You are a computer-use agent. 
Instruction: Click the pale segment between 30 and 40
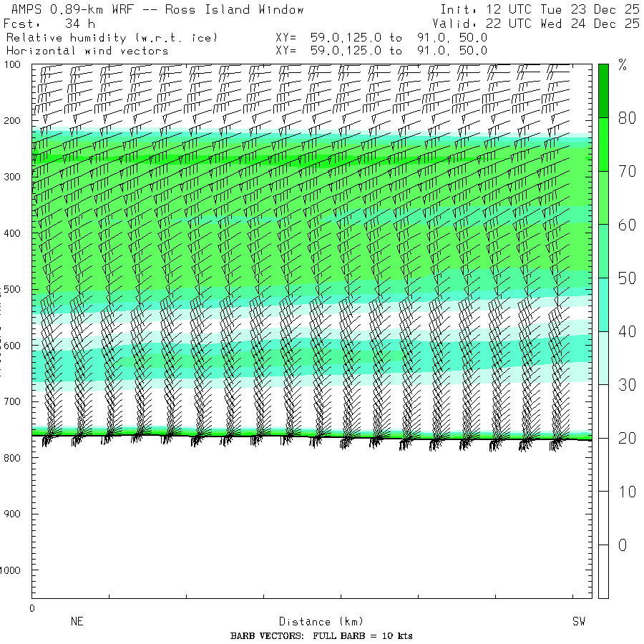(x=603, y=358)
